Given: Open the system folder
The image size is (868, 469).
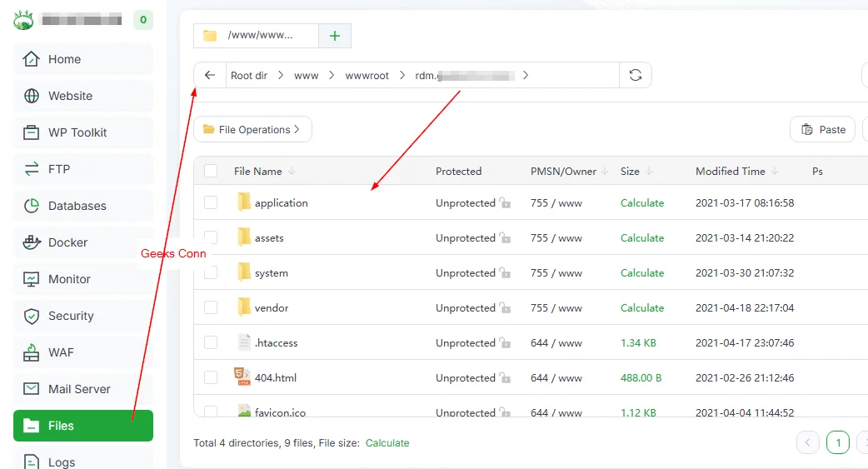Looking at the screenshot, I should click(x=272, y=273).
